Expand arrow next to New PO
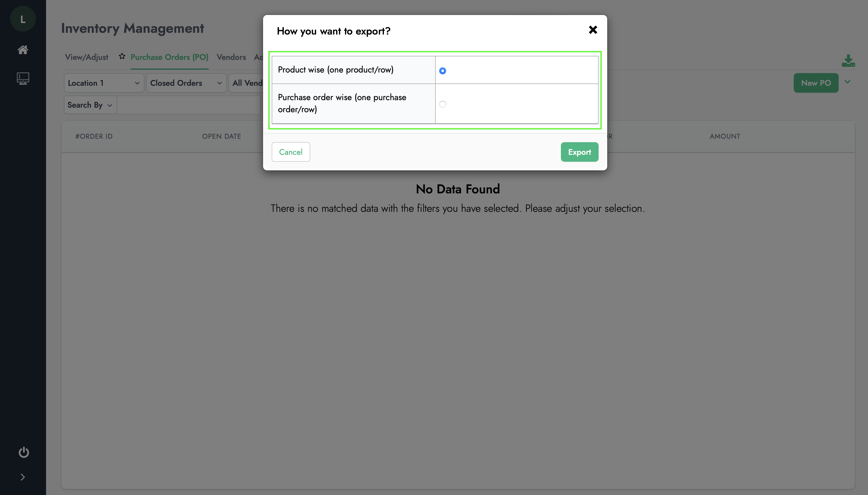Viewport: 868px width, 495px height. pos(847,82)
